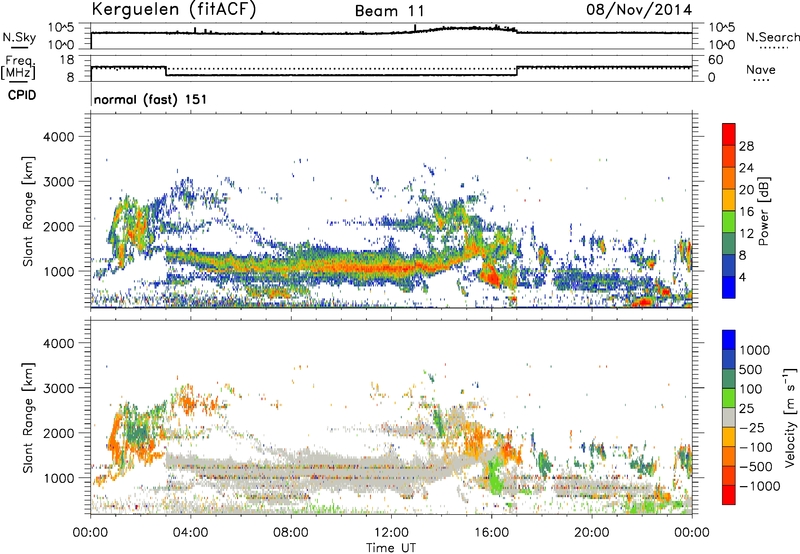800x554 pixels.
Task: Click the '4000' tick on the power plot axis
Action: (x=58, y=137)
